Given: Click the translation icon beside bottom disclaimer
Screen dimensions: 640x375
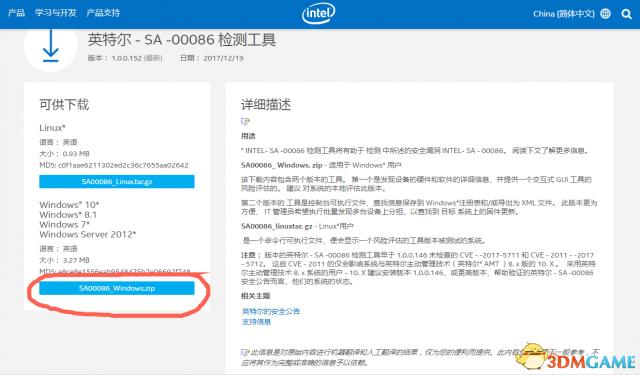Looking at the screenshot, I should pyautogui.click(x=244, y=352).
